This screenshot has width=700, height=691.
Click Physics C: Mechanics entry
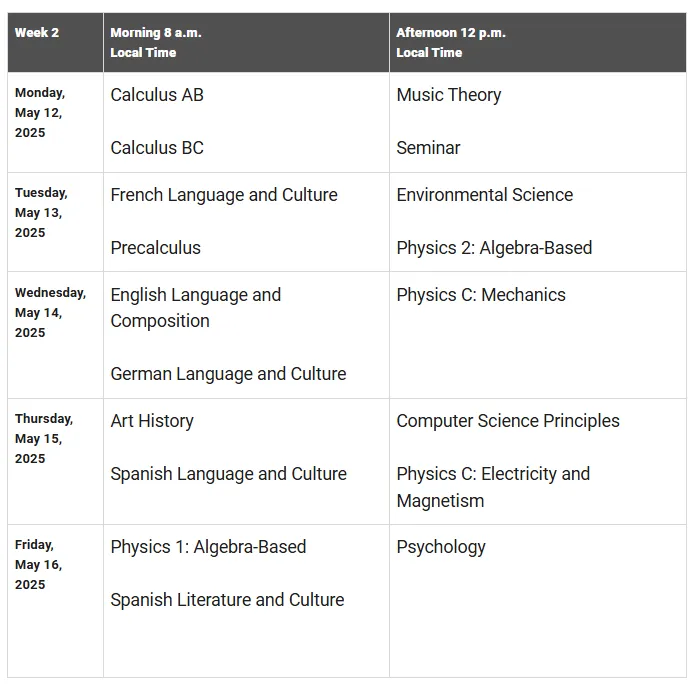tap(481, 295)
